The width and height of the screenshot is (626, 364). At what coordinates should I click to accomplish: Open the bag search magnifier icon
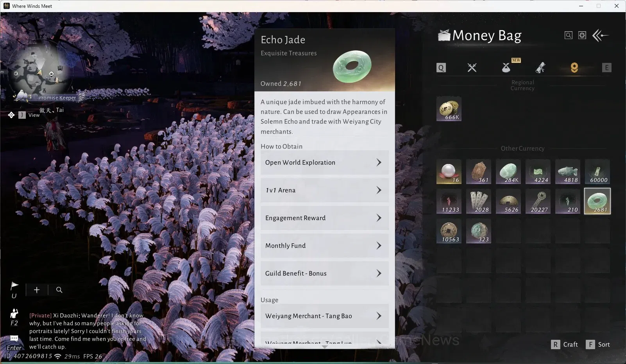[569, 36]
